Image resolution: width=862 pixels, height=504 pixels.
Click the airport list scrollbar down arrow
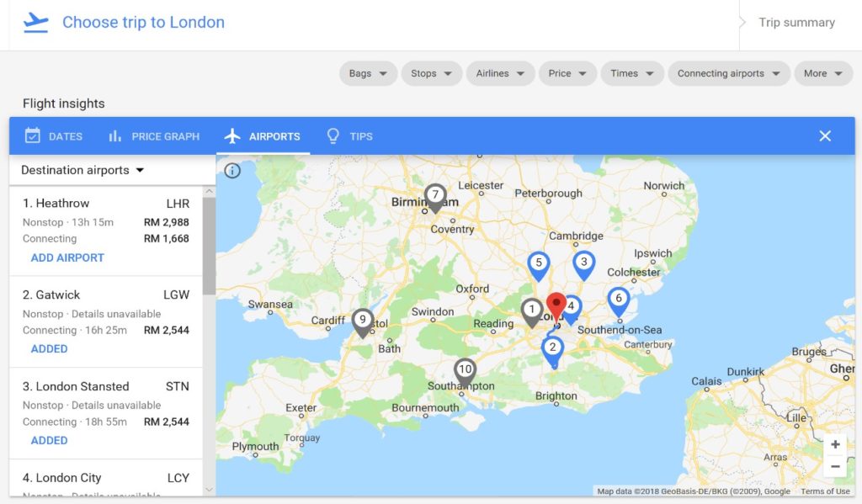coord(209,489)
